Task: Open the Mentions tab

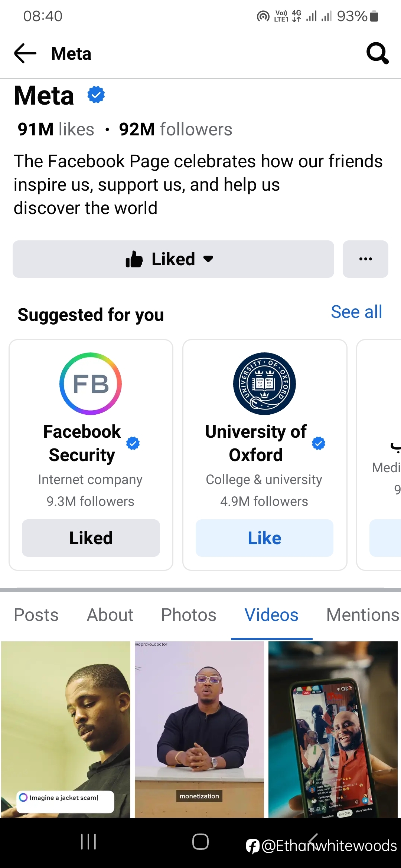Action: coord(362,615)
